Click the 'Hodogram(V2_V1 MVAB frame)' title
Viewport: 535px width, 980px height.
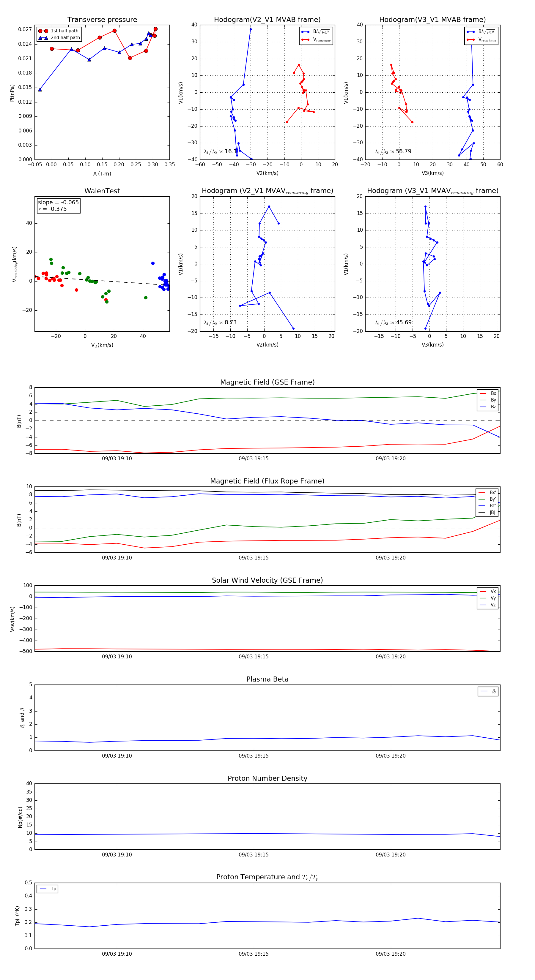(x=267, y=19)
